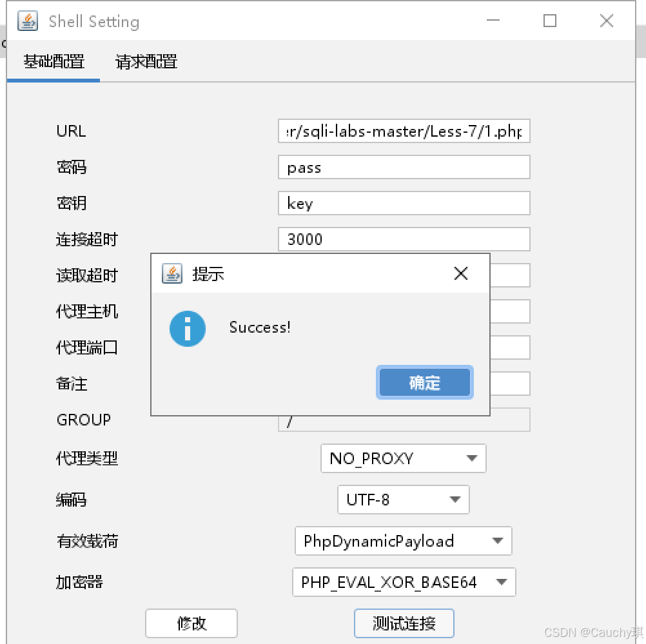The image size is (646, 644).
Task: Select the 密码 password field containing pass
Action: coord(404,167)
